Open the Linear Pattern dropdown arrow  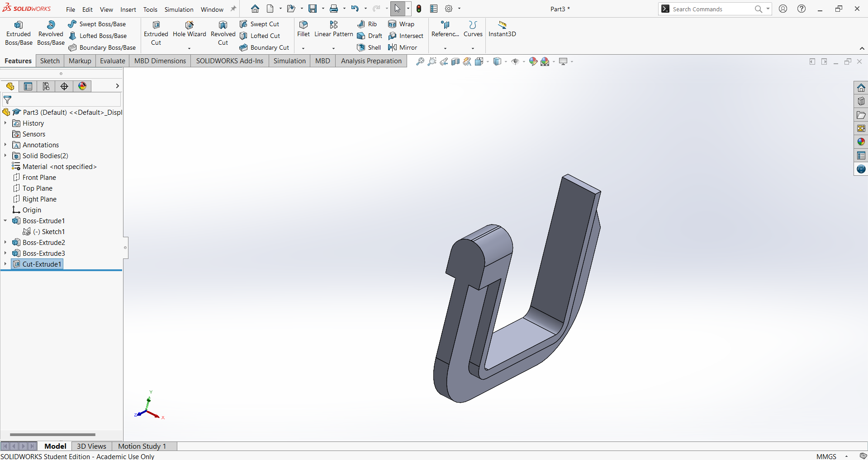click(x=334, y=48)
